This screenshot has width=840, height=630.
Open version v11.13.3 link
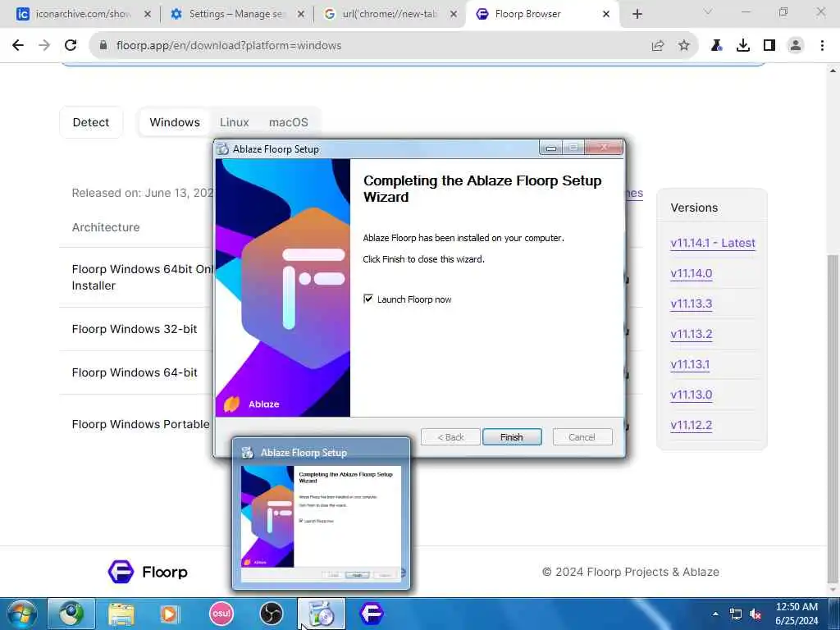(x=691, y=304)
